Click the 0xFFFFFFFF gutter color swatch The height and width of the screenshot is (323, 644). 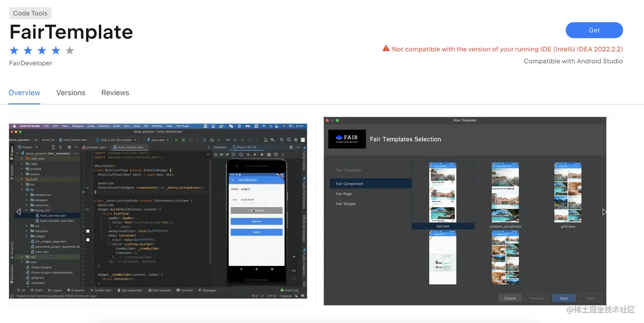(x=88, y=240)
